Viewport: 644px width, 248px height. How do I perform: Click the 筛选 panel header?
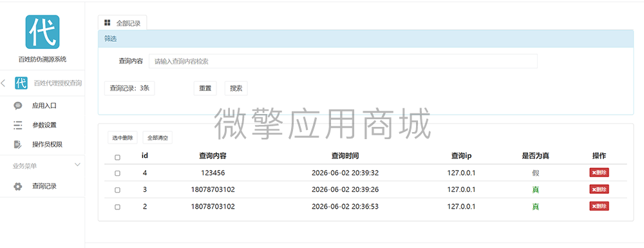point(366,39)
